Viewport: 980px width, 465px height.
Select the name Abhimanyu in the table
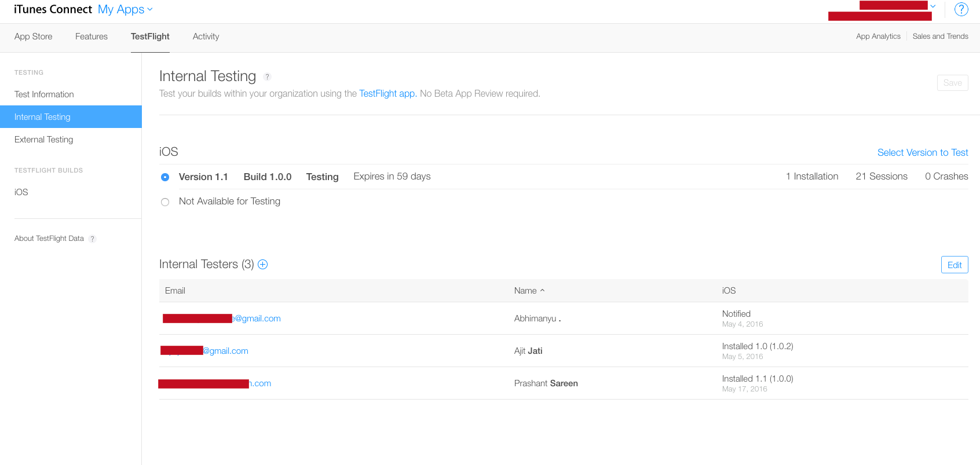537,318
